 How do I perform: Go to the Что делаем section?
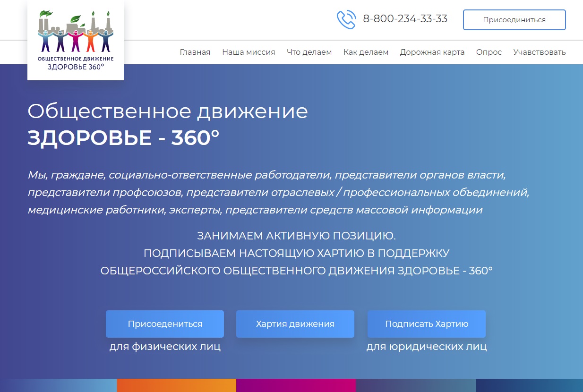[309, 52]
